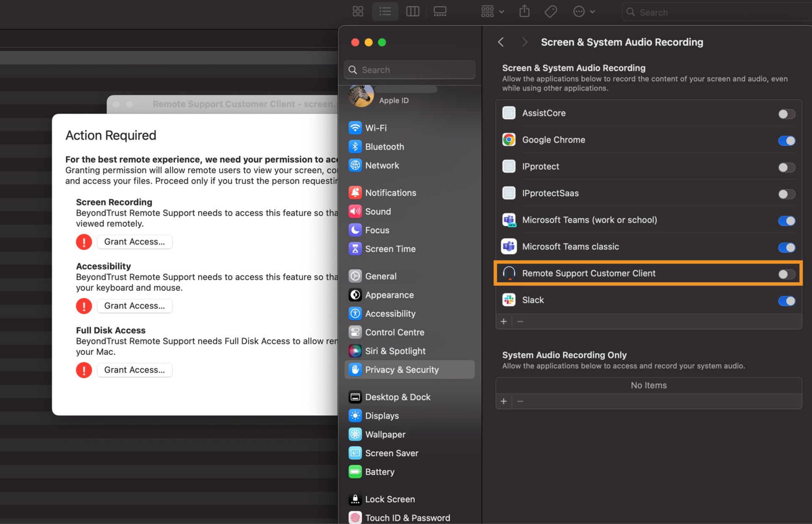Go forward in System Settings
The image size is (812, 524).
click(524, 42)
